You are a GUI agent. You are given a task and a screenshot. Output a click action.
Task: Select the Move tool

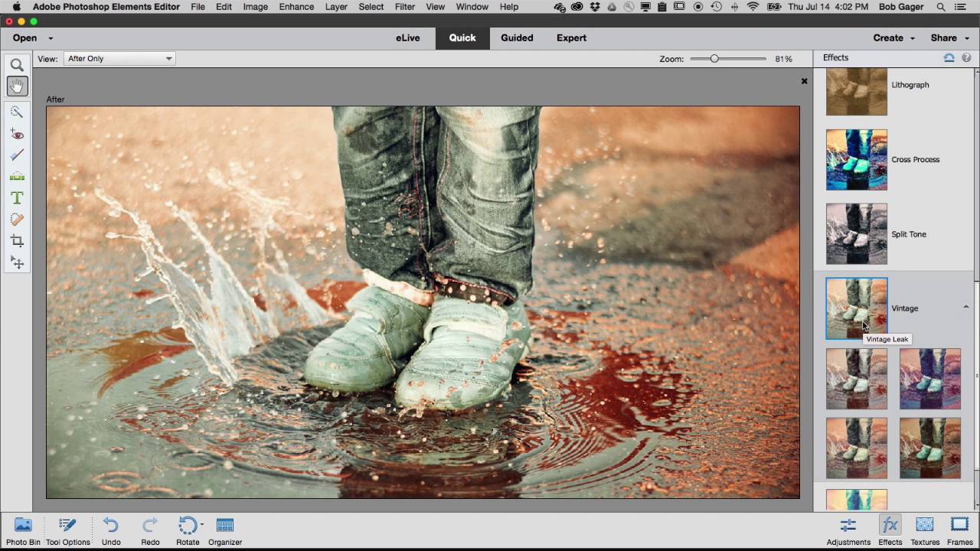click(17, 262)
